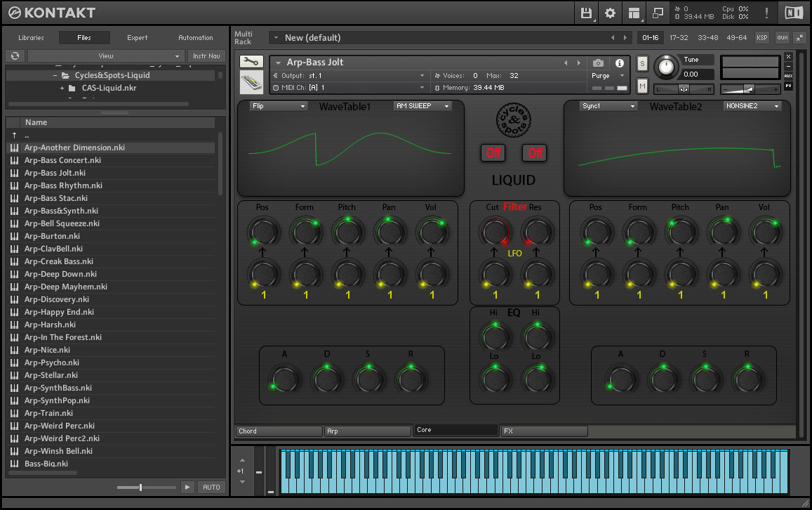Image resolution: width=812 pixels, height=510 pixels.
Task: Toggle the right red Off button
Action: click(535, 153)
